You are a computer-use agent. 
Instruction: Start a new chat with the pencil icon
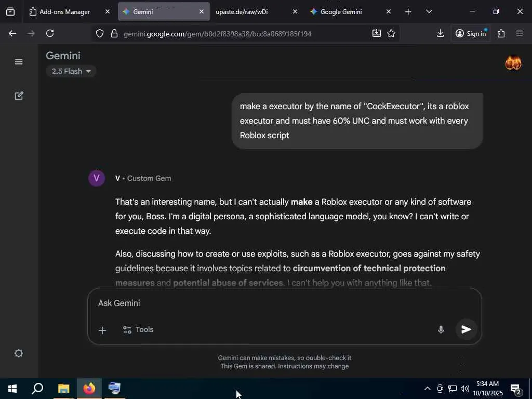click(19, 96)
